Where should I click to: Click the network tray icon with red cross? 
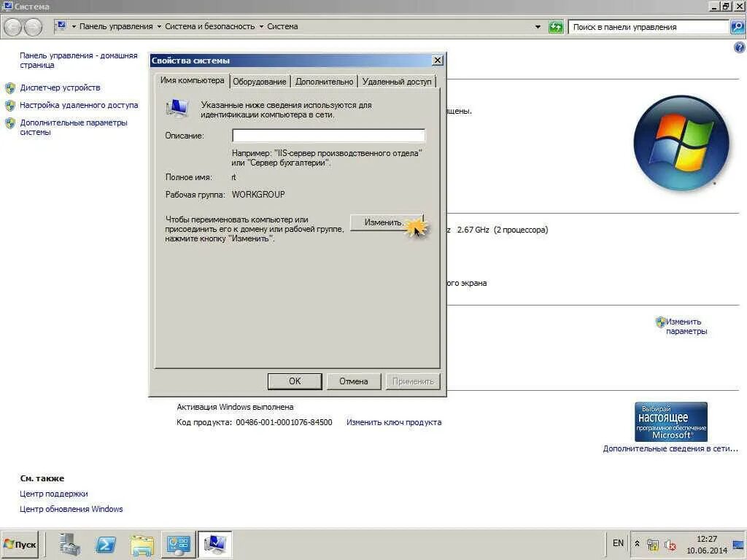(670, 545)
